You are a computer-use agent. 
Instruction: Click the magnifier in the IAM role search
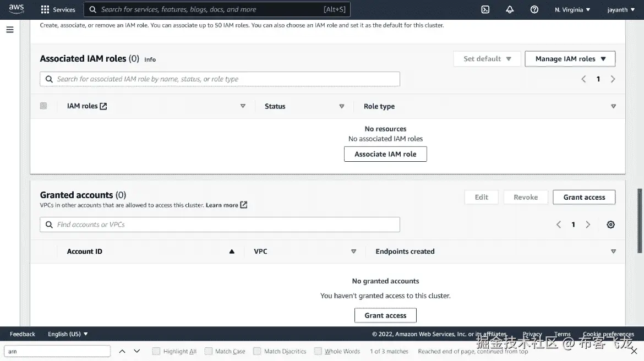point(49,79)
